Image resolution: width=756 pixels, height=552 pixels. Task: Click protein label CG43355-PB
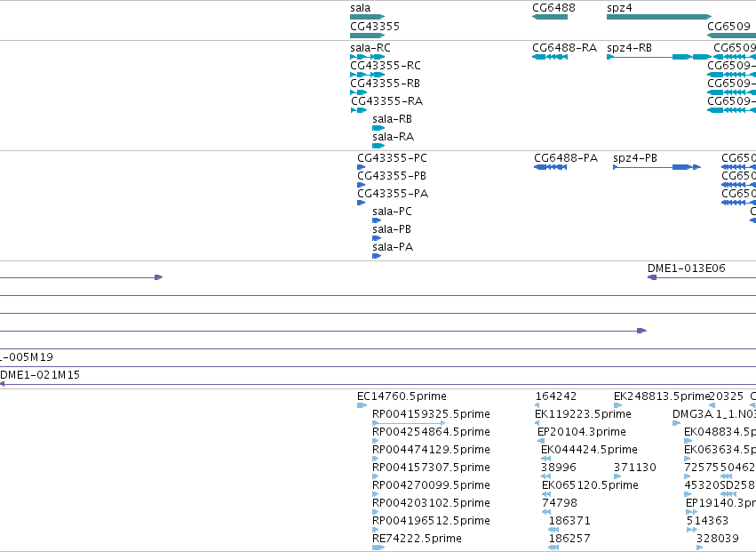[392, 176]
